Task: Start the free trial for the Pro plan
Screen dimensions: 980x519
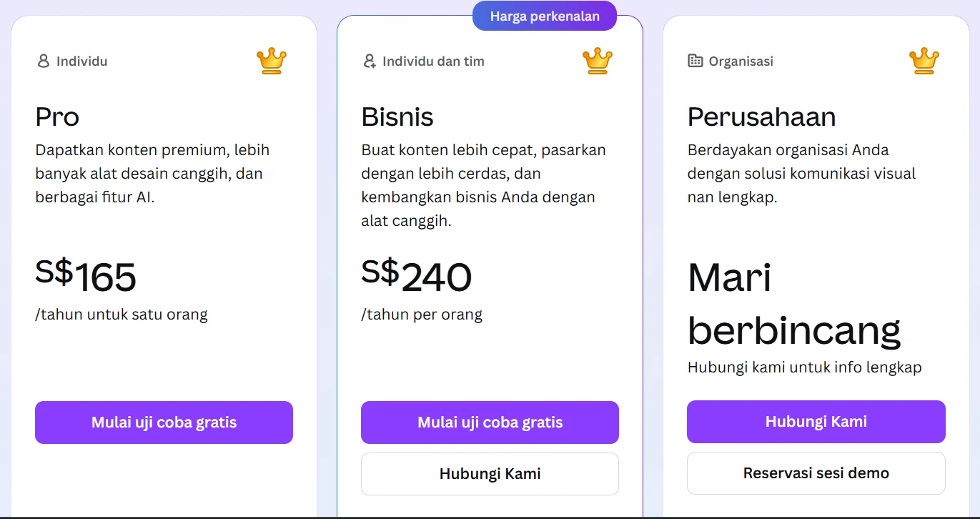Action: 164,422
